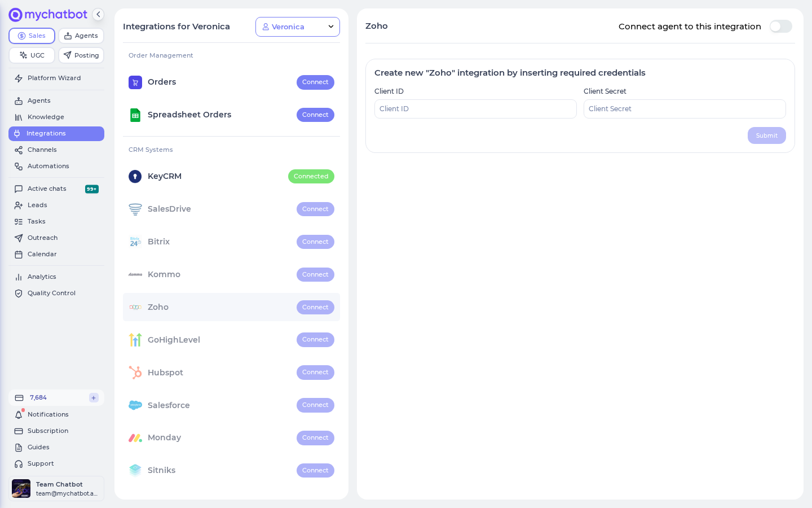Submit the Zoho credentials form
Viewport: 812px width, 508px height.
pos(767,135)
